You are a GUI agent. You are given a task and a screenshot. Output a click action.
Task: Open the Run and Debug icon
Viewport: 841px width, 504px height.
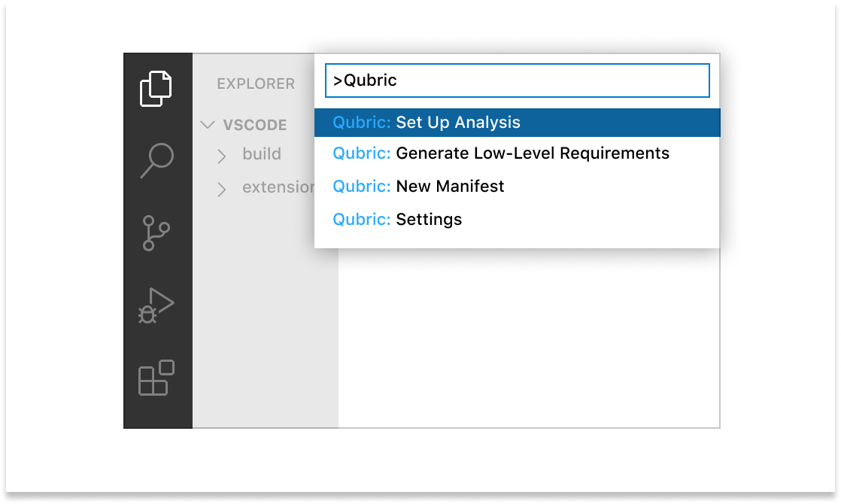click(156, 305)
